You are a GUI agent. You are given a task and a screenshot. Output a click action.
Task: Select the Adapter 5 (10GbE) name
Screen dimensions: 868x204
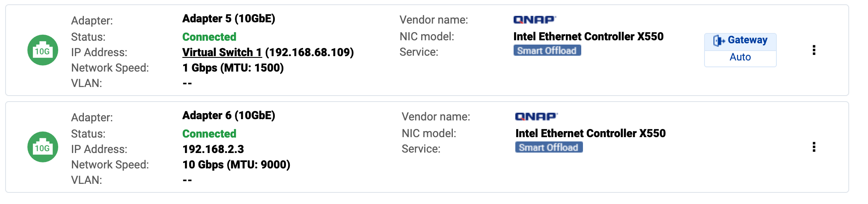(229, 19)
